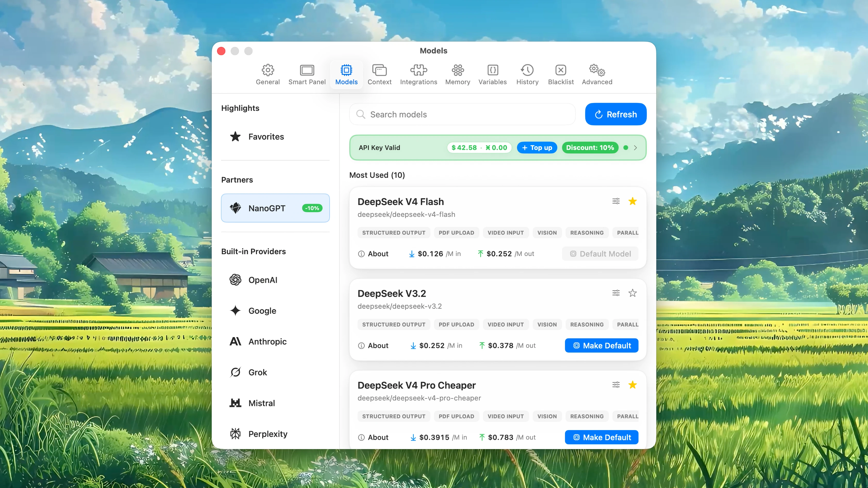Open settings sliders for DeepSeek V4 Pro Cheaper

tap(616, 385)
